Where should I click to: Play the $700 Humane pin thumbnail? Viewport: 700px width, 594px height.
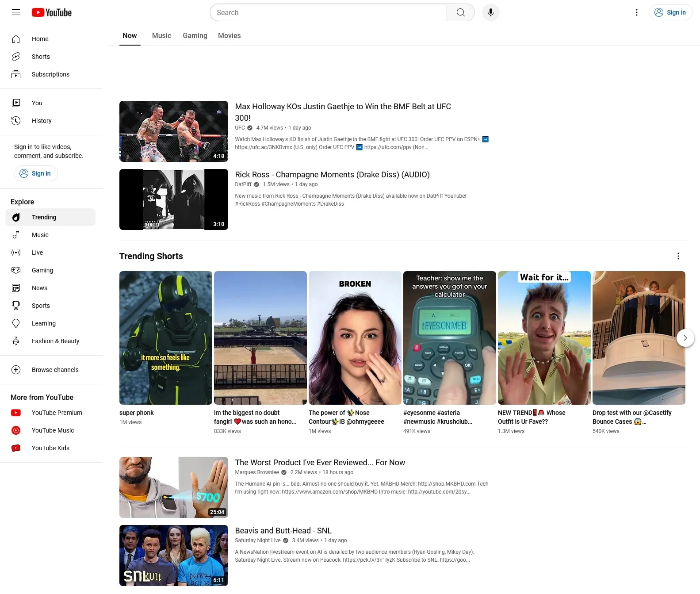coord(174,487)
